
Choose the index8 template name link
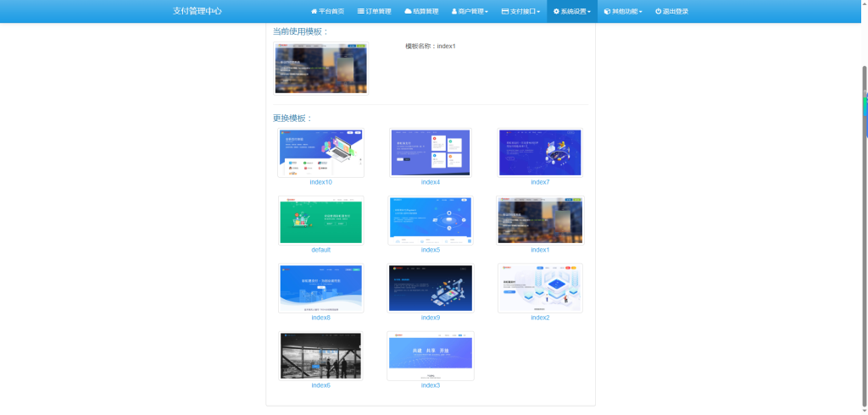click(x=321, y=318)
